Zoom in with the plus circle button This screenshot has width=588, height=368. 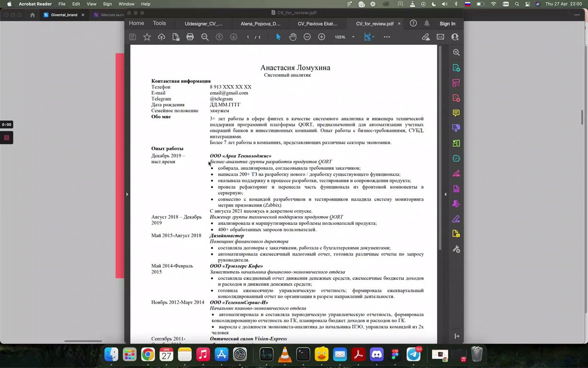pyautogui.click(x=322, y=37)
